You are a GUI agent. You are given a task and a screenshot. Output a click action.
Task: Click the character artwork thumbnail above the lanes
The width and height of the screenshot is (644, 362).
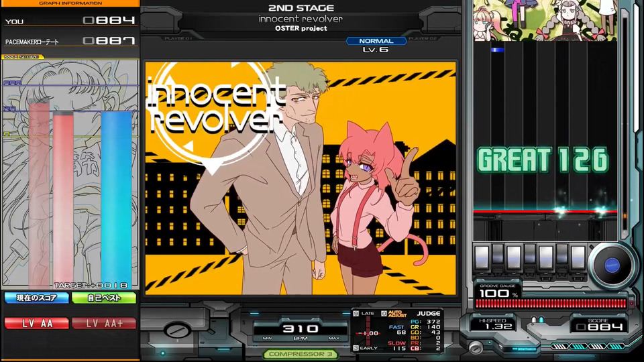(545, 20)
